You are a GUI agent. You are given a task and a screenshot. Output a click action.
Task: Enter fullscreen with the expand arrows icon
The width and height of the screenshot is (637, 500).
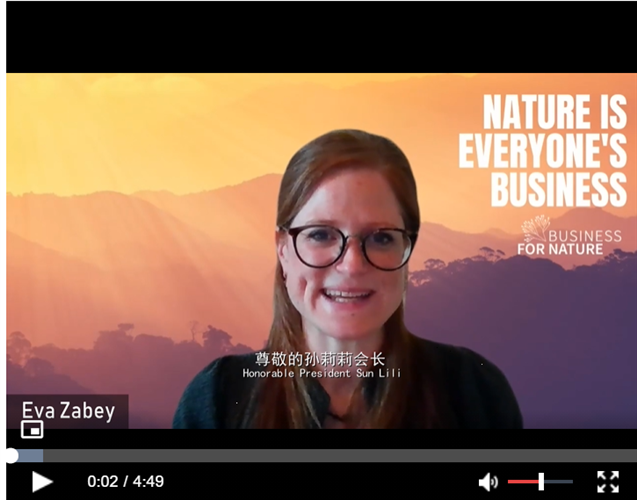point(608,482)
